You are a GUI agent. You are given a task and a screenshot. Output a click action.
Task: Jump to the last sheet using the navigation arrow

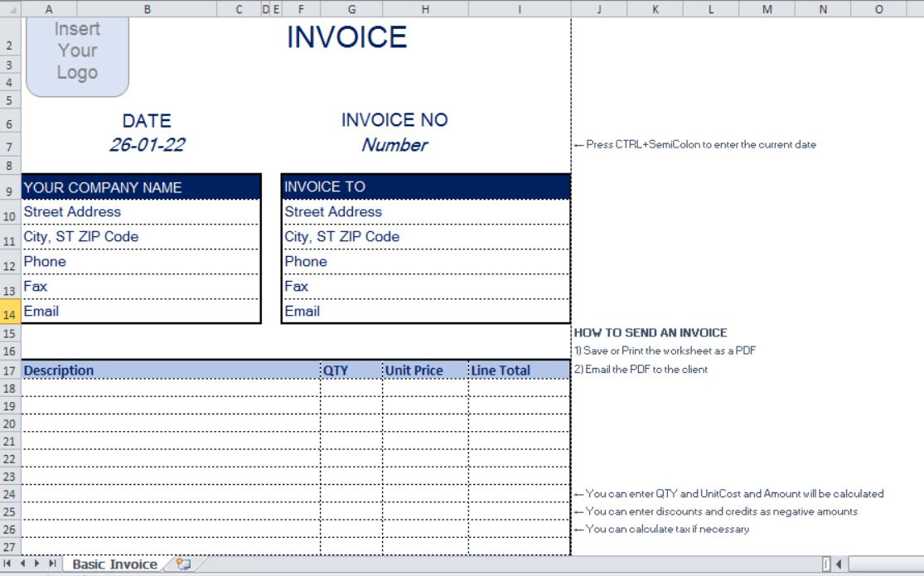click(x=52, y=564)
